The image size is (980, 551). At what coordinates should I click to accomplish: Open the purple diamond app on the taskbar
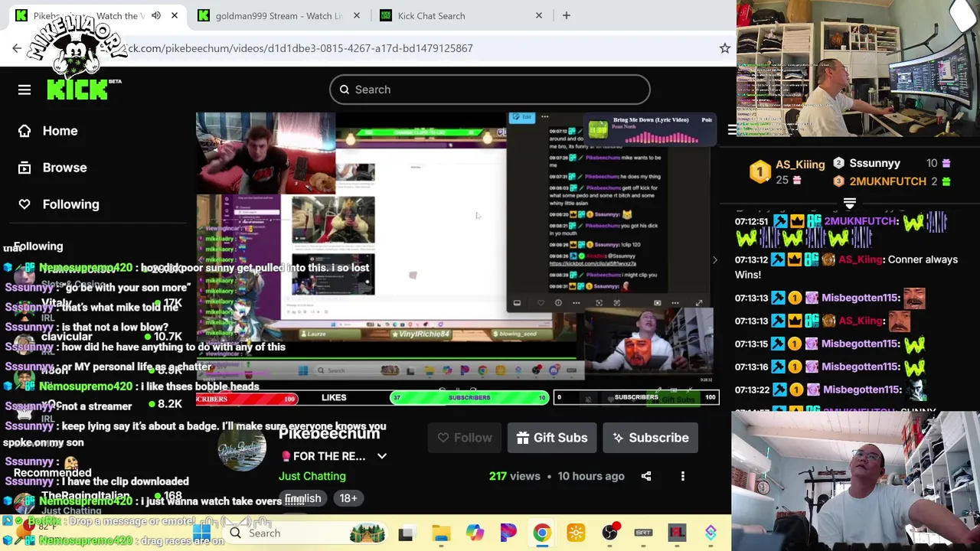[x=710, y=533]
